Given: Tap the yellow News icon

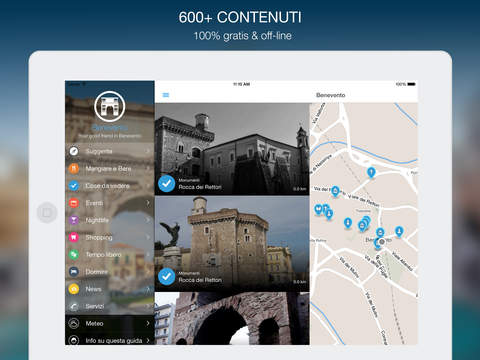Looking at the screenshot, I should (74, 289).
